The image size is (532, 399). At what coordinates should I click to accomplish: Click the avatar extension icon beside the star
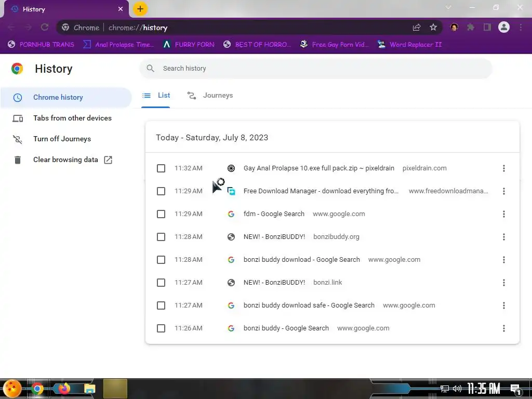coord(454,27)
